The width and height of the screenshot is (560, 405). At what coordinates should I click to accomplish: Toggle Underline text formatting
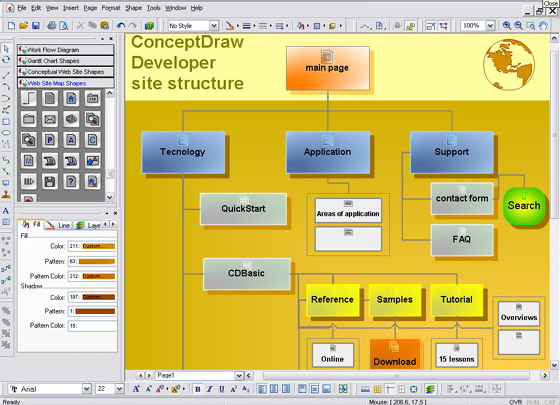coord(221,389)
